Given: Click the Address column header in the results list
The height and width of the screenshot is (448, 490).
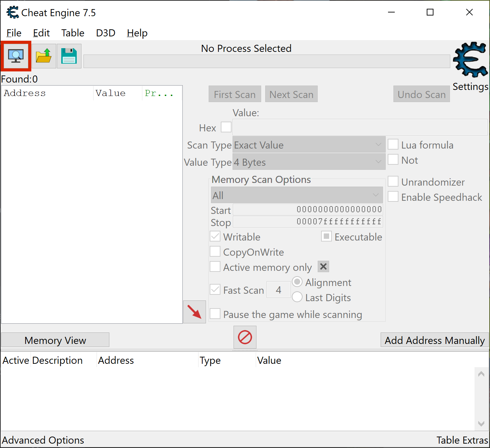Looking at the screenshot, I should [x=47, y=93].
